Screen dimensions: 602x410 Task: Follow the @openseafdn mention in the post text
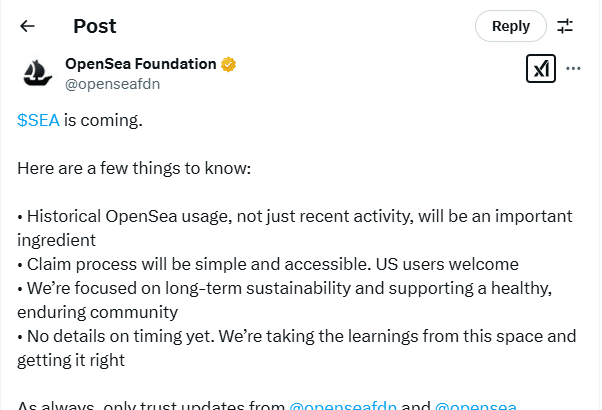[x=343, y=405]
